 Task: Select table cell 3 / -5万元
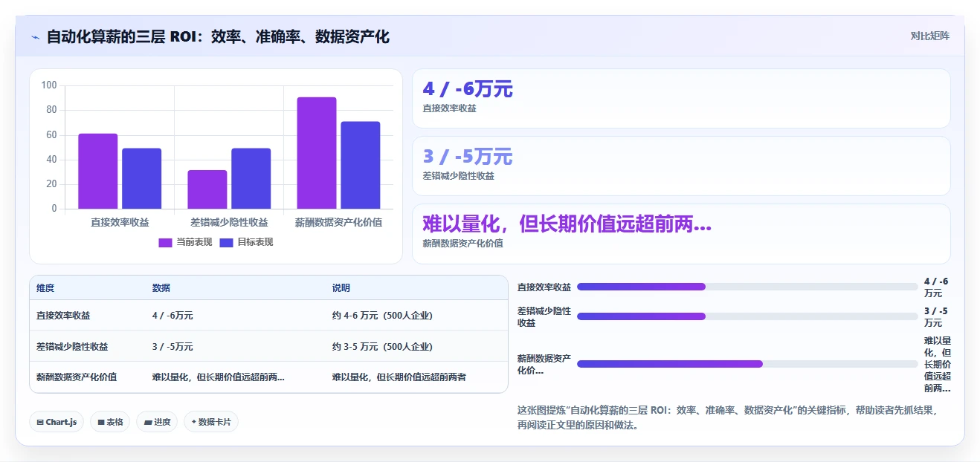[x=173, y=347]
